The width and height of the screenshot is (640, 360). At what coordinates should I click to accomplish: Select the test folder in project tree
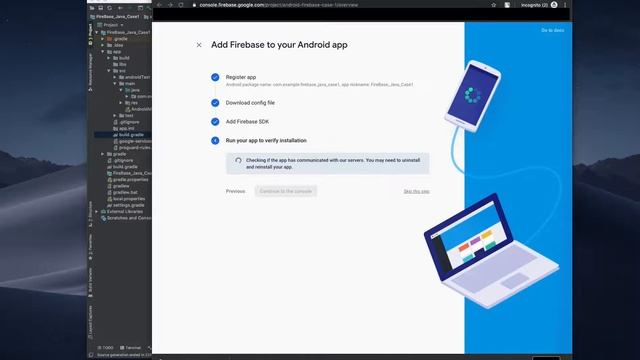click(126, 116)
